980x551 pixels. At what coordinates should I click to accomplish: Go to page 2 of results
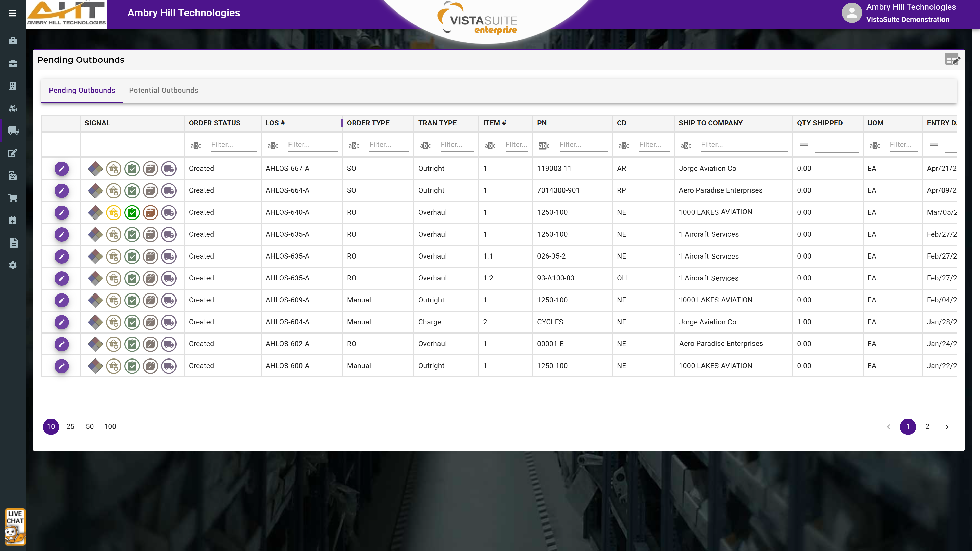pyautogui.click(x=927, y=427)
